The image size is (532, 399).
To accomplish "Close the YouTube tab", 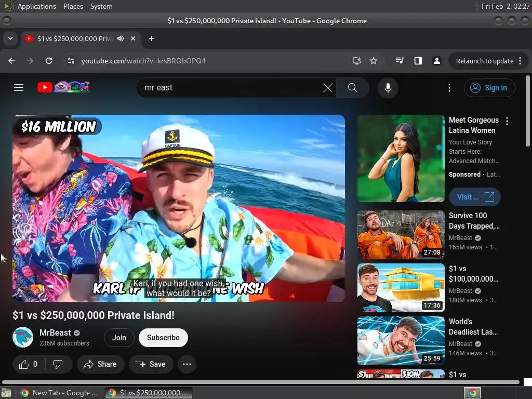I will 133,38.
